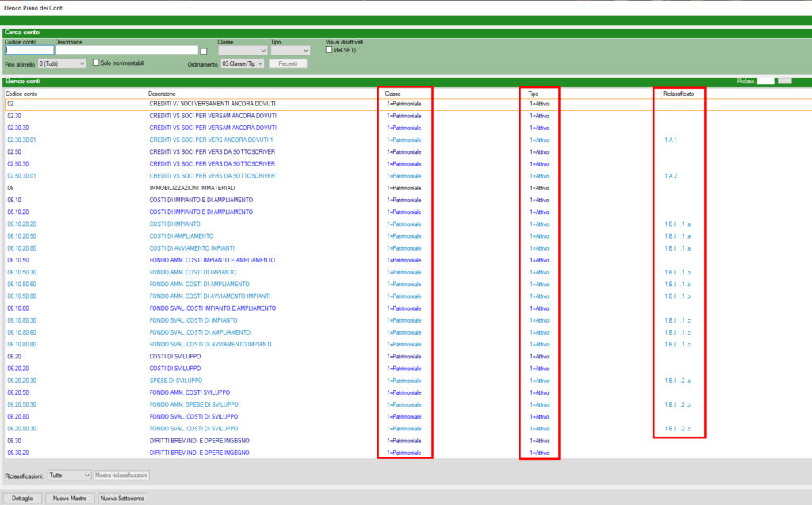Screen dimensions: 812x505
Task: Enable Visual.disattivati (del SET) checkbox
Action: tap(329, 51)
